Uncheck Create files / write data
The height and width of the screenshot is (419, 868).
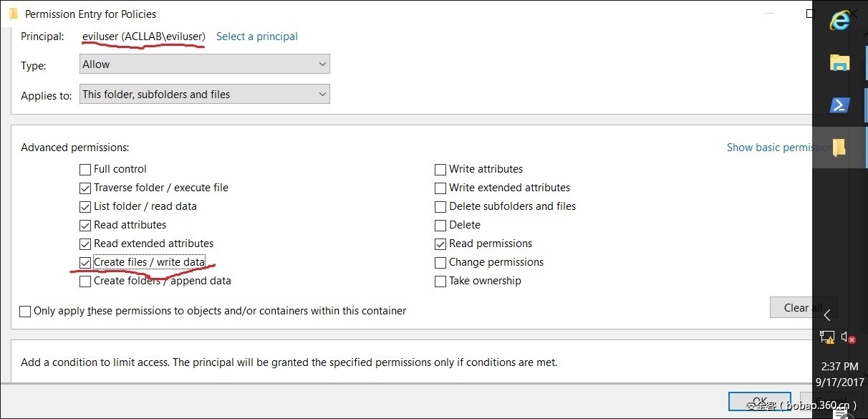85,263
